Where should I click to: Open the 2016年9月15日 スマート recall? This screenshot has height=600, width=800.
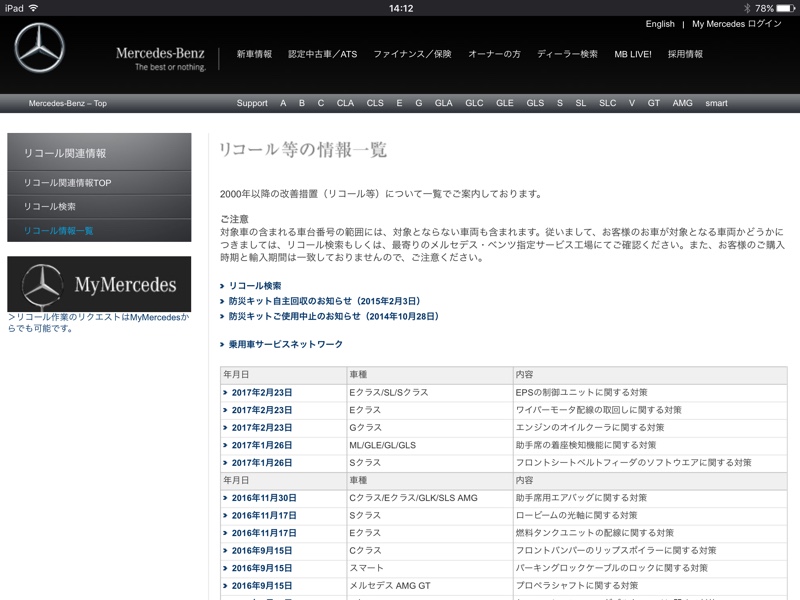pos(262,568)
